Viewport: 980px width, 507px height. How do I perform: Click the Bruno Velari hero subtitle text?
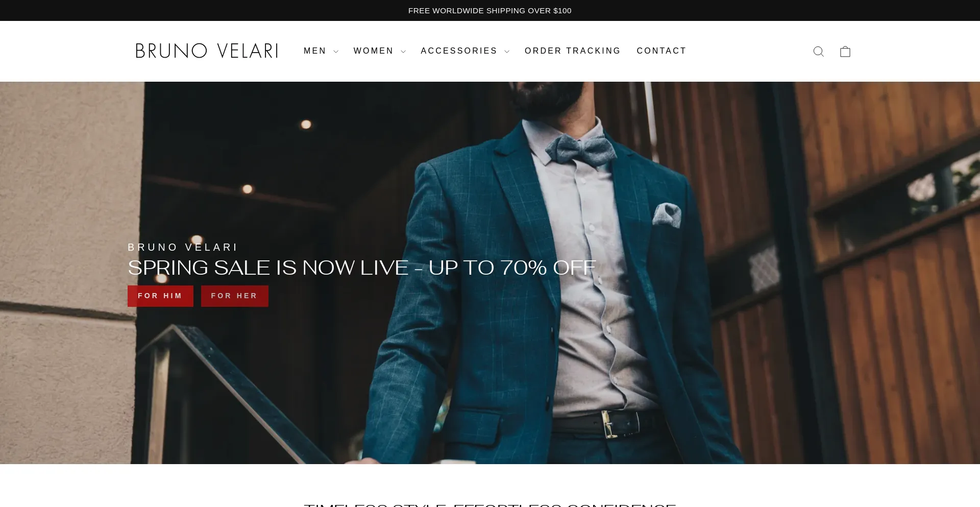click(183, 247)
